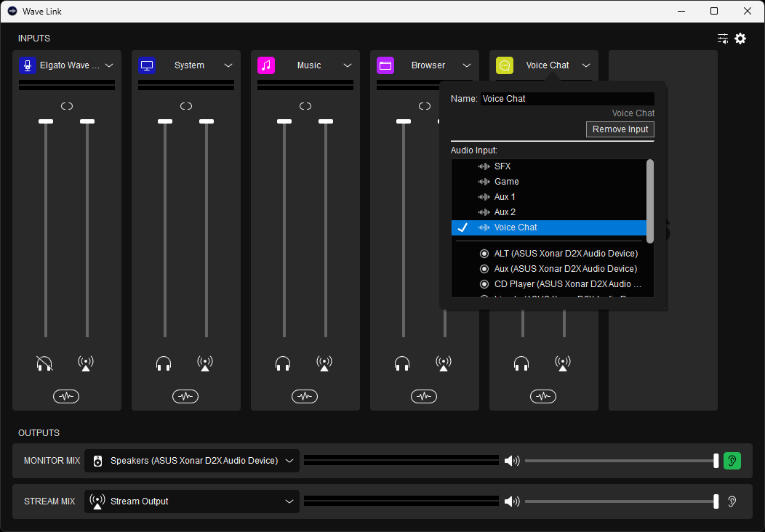Image resolution: width=765 pixels, height=532 pixels.
Task: Open the mixer layout options icon
Action: coord(722,39)
